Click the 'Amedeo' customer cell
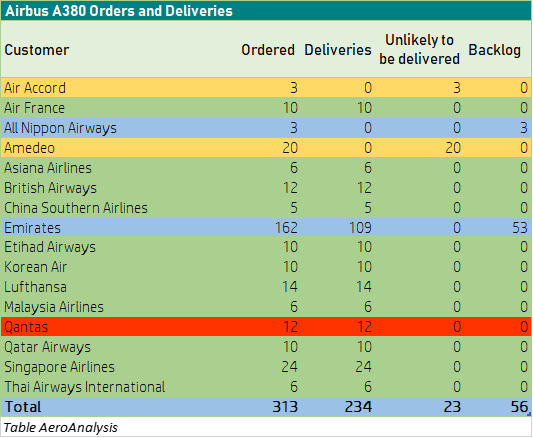Viewport: 533px width, 438px height. 29,148
